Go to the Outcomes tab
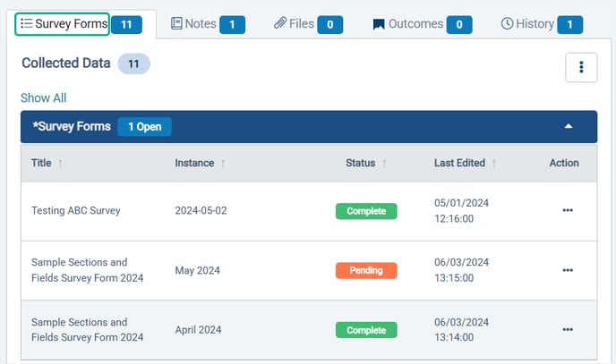 409,24
